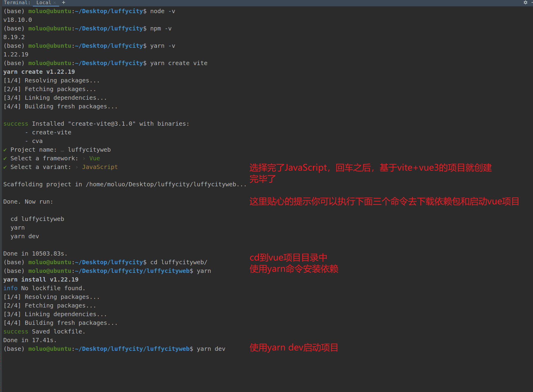Screen dimensions: 533x392
Task: Click the bold 'yarn create v1.22.19' line
Action: pos(39,72)
